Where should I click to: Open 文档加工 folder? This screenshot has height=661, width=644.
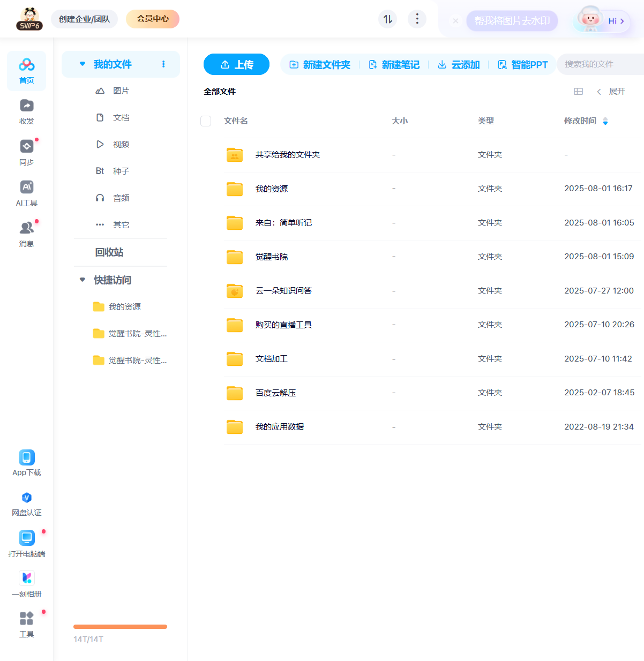tap(272, 359)
